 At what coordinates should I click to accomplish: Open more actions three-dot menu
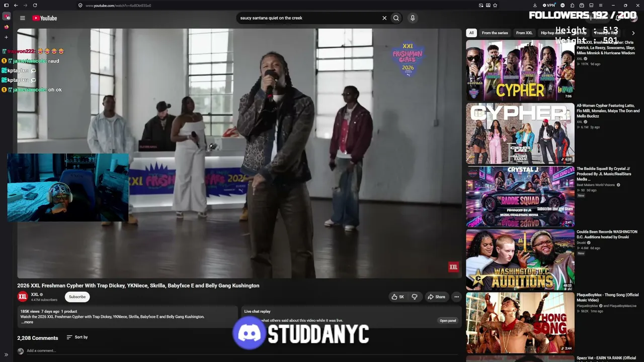456,297
